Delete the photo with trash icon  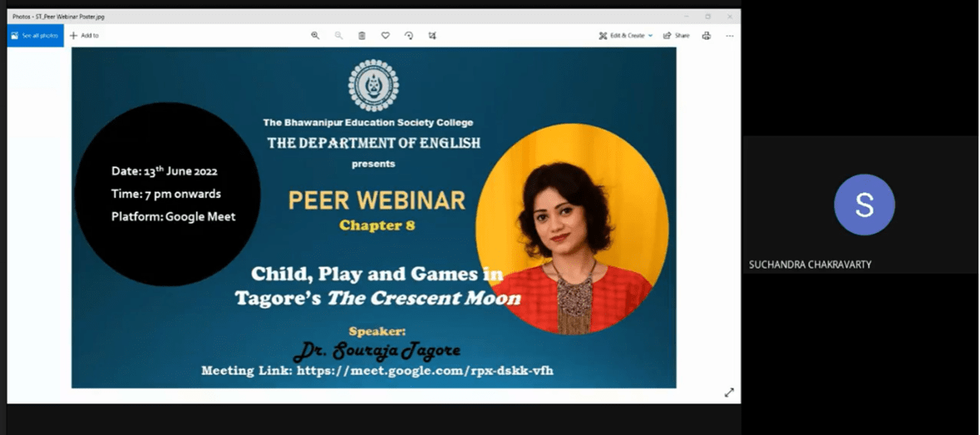point(362,36)
